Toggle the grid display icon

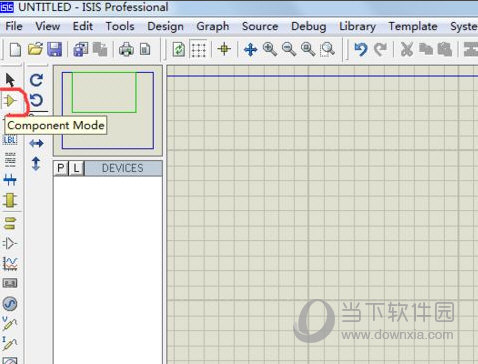tap(198, 50)
